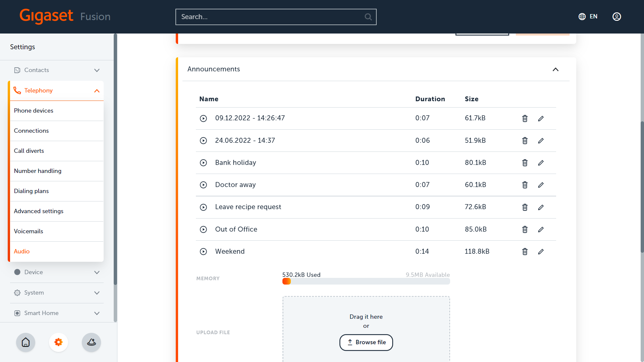Expand the Smart Home menu
This screenshot has height=362, width=644.
57,313
